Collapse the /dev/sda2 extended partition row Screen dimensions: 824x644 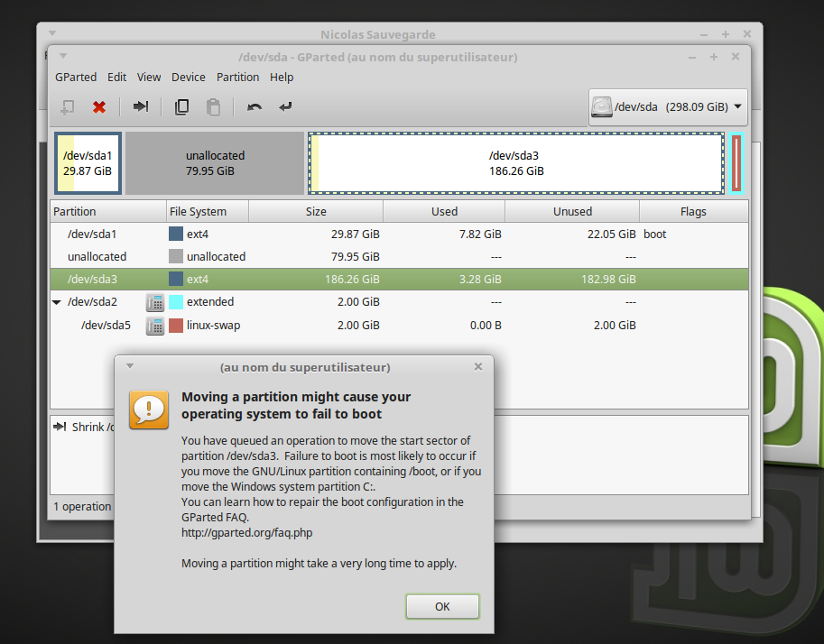[x=57, y=302]
